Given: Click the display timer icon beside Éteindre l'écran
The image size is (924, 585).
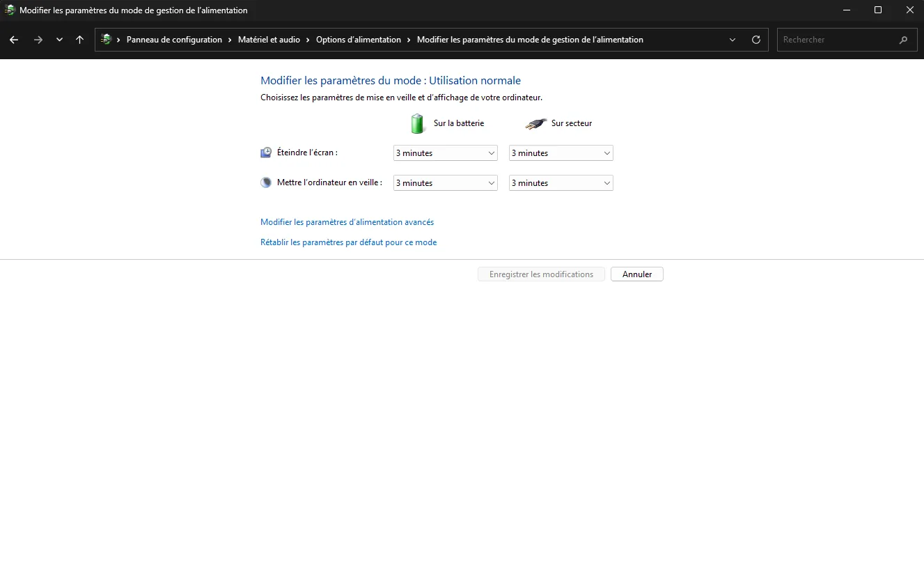Looking at the screenshot, I should click(266, 153).
